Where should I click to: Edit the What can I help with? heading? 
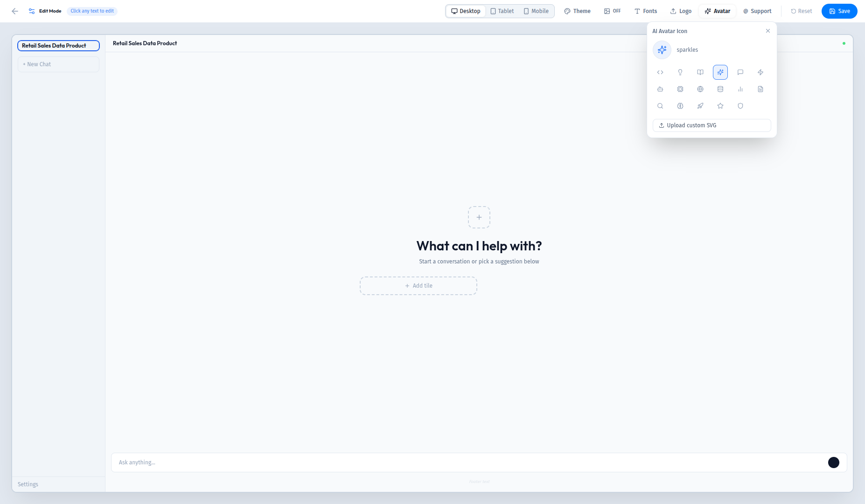point(479,246)
